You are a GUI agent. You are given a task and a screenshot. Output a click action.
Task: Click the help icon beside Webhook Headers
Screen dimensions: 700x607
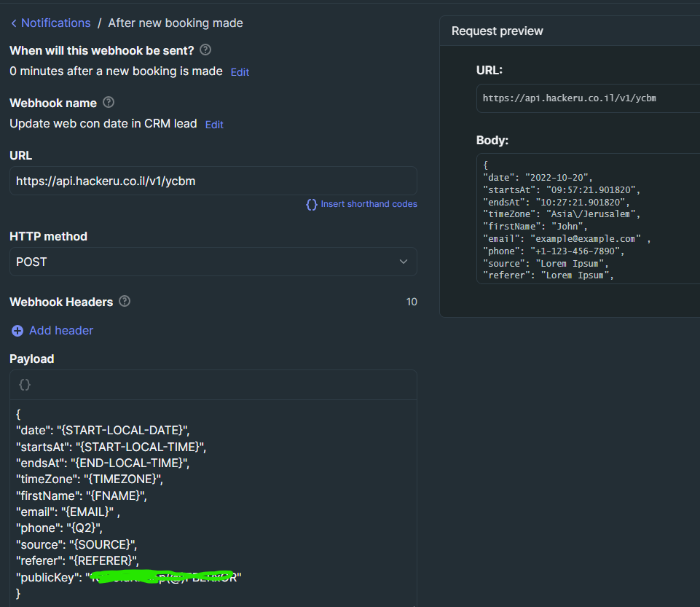(125, 301)
